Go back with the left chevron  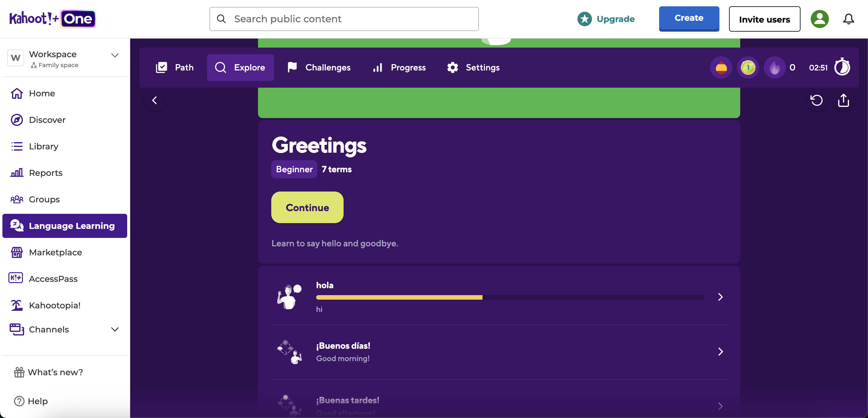coord(155,100)
